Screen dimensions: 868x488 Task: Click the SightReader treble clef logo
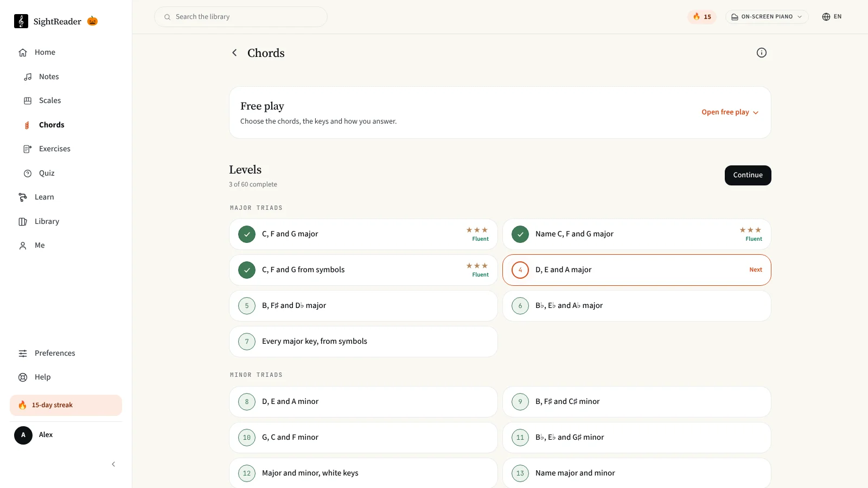click(21, 21)
